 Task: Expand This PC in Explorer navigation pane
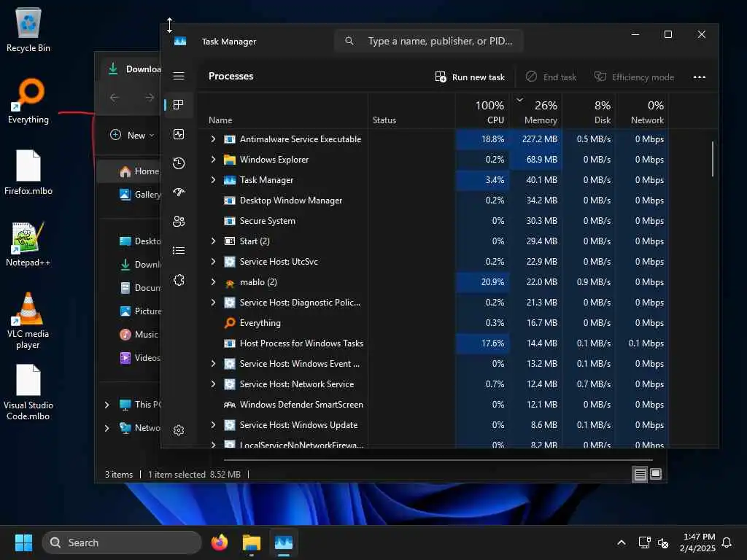pyautogui.click(x=107, y=405)
